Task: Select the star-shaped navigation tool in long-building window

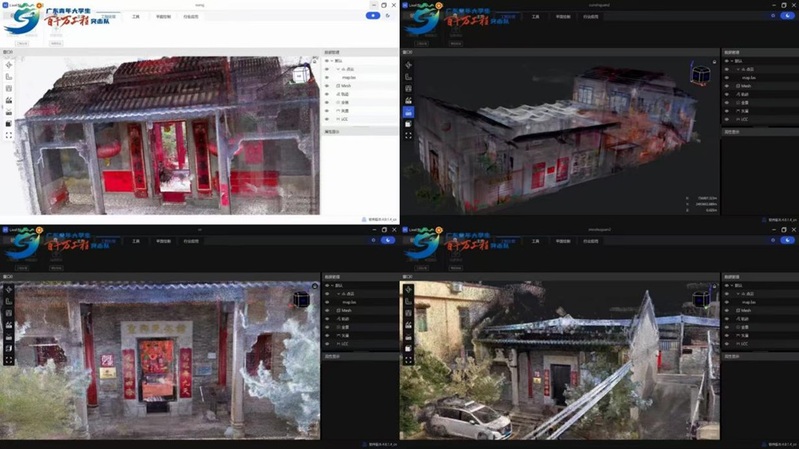Action: 408,65
